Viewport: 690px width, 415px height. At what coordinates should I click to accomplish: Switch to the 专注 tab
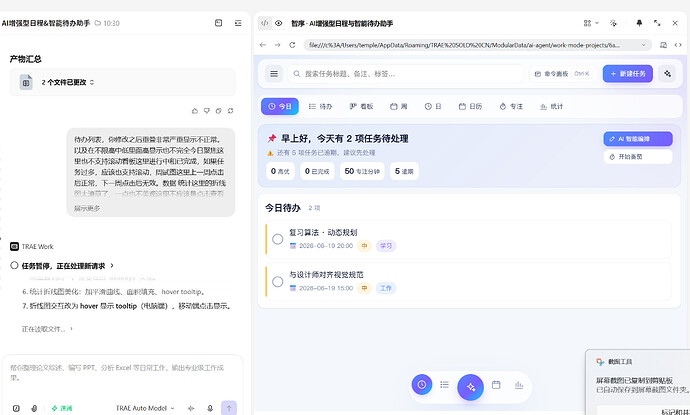[x=511, y=107]
